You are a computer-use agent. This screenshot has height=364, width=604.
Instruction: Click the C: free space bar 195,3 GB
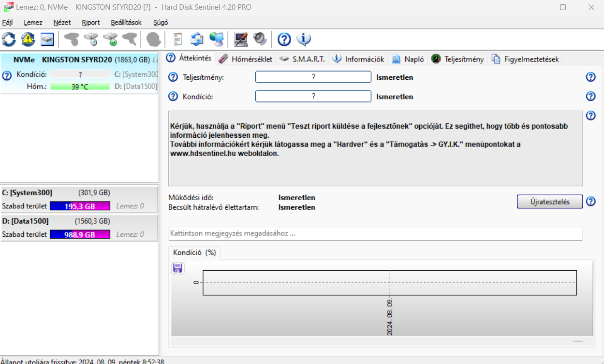pyautogui.click(x=80, y=206)
